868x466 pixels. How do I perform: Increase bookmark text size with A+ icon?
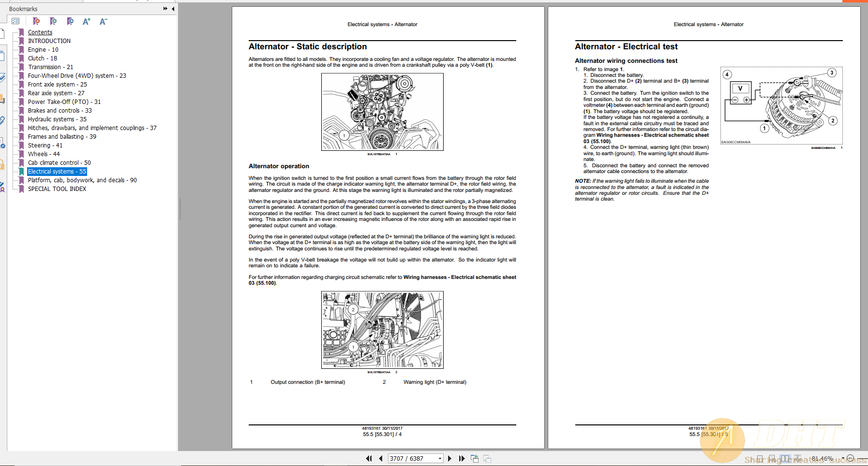[86, 21]
